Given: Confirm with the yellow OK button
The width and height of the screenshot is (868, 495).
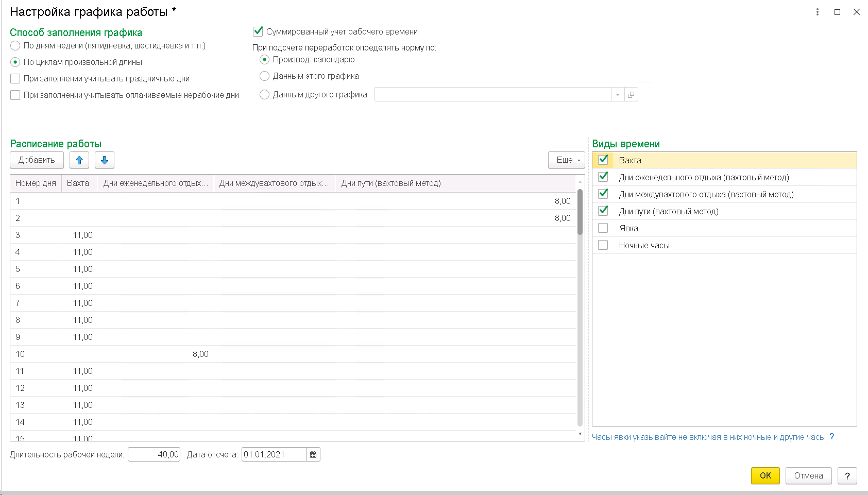Looking at the screenshot, I should (x=765, y=475).
